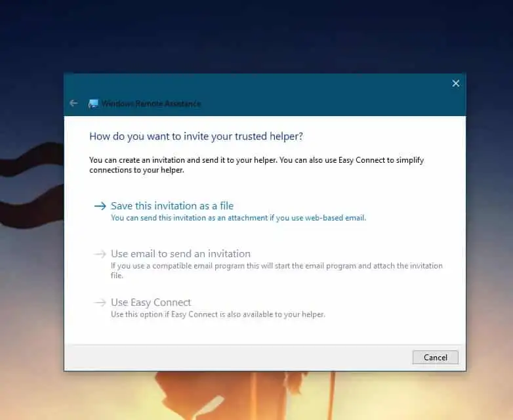Go back using the arrow in the header
The height and width of the screenshot is (420, 513).
tap(73, 104)
